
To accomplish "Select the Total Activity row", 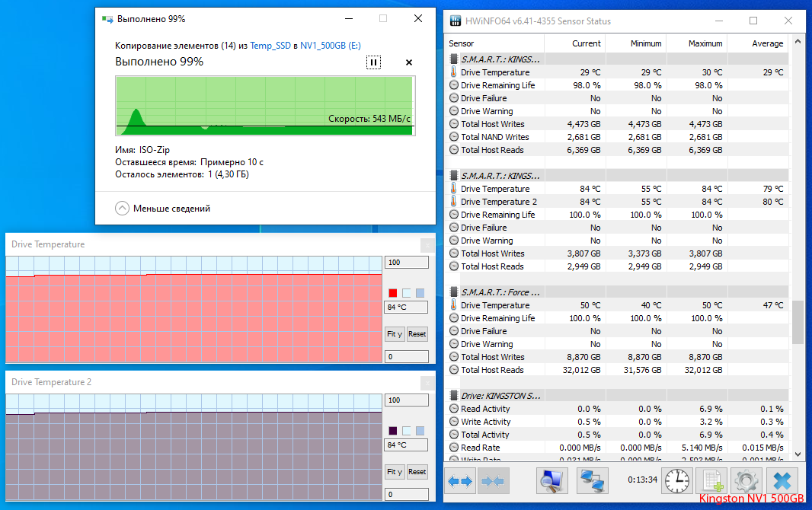I will pyautogui.click(x=617, y=435).
